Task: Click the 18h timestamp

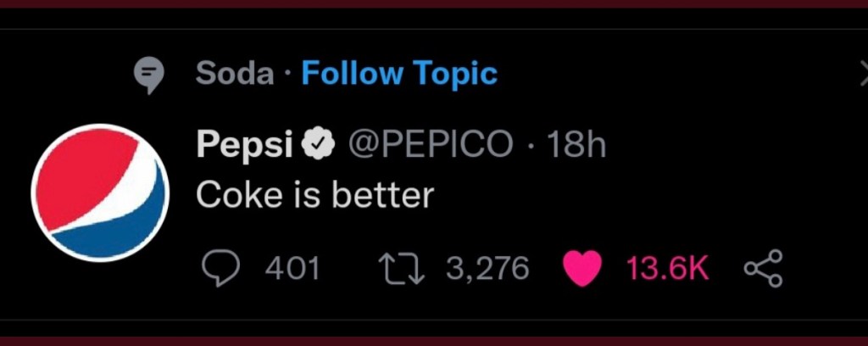Action: pyautogui.click(x=577, y=146)
